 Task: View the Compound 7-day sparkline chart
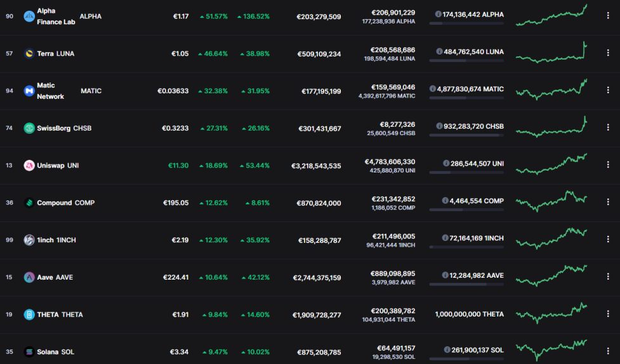[551, 201]
